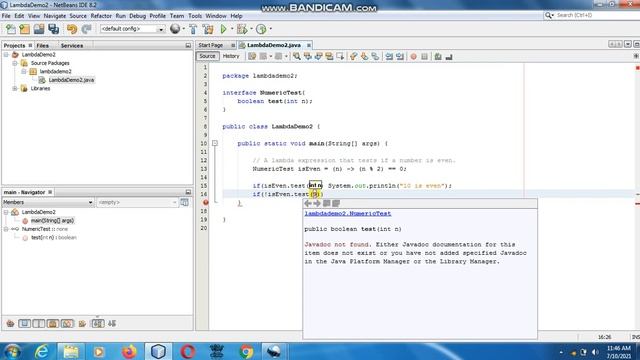This screenshot has width=640, height=360.
Task: Click the Redo arrow icon
Action: [86, 29]
